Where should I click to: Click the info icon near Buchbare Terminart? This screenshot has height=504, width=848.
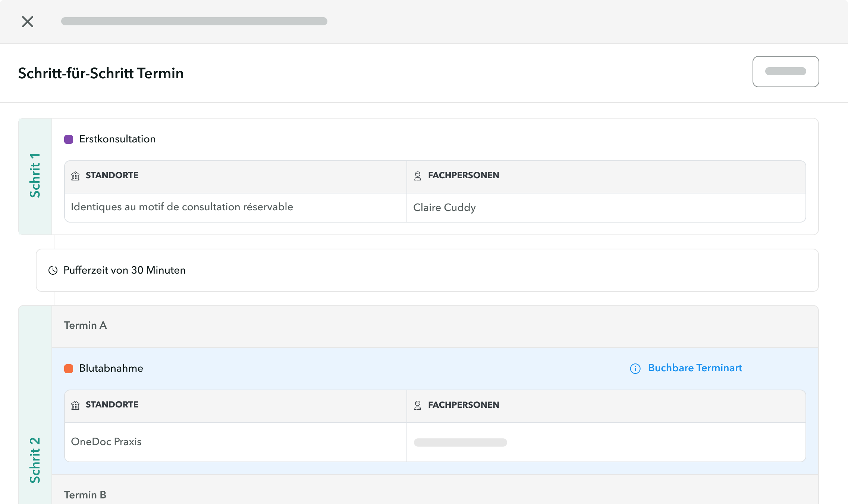pos(635,369)
